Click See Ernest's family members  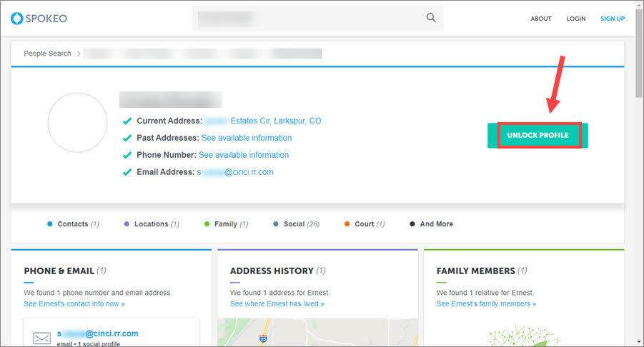(486, 304)
